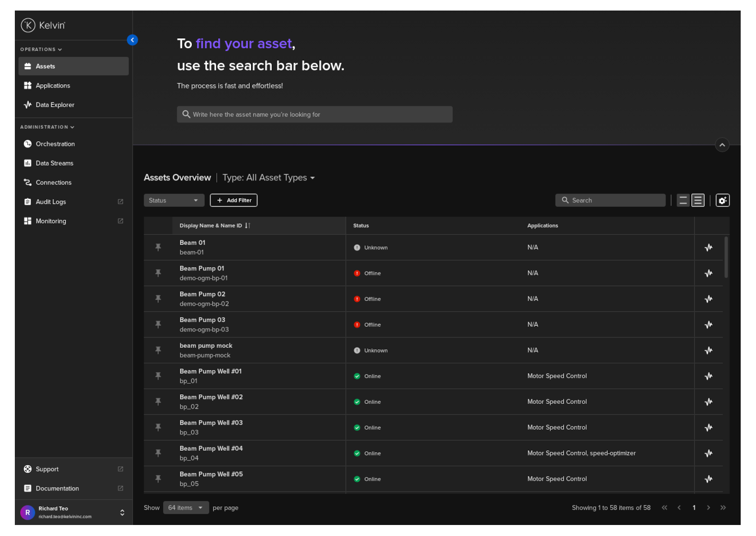Click the asset table vertical scrollbar

click(726, 257)
